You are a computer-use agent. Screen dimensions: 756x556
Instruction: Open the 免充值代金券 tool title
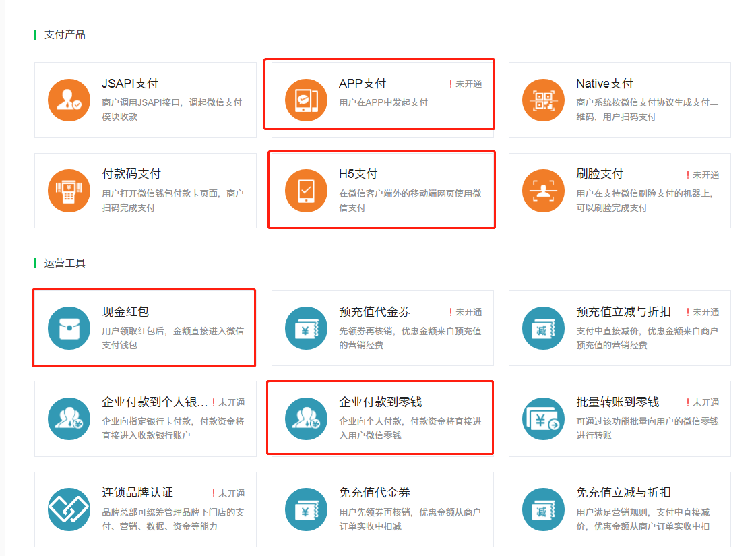pos(374,493)
